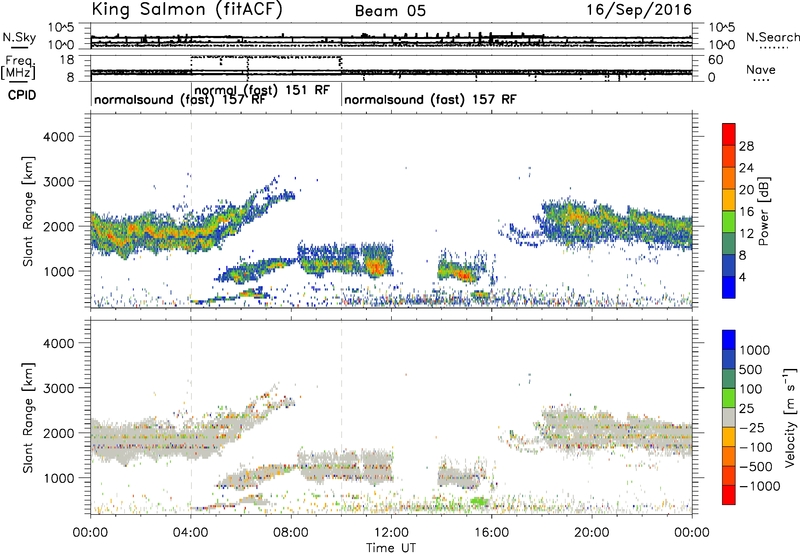Click the power color bar
The height and width of the screenshot is (554, 800).
729,211
